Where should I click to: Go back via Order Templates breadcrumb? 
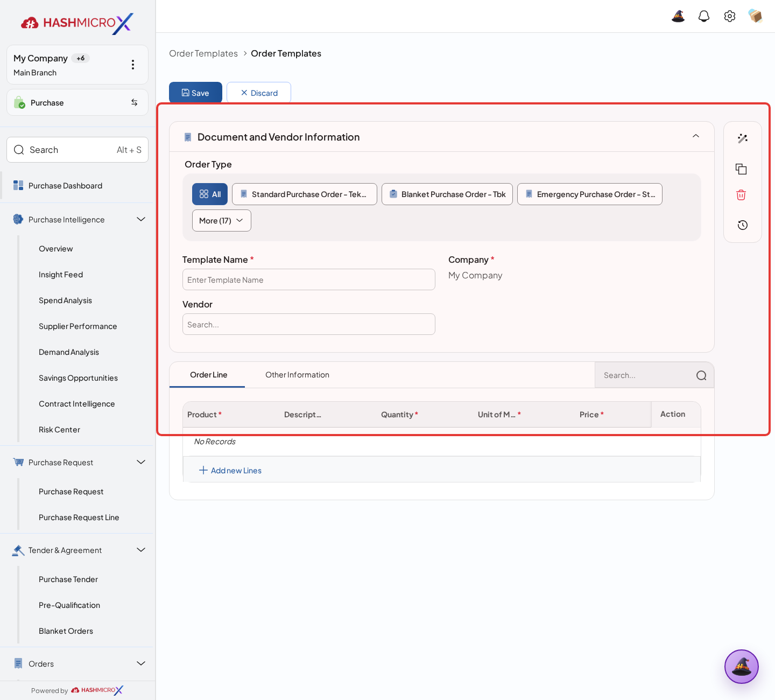tap(203, 53)
